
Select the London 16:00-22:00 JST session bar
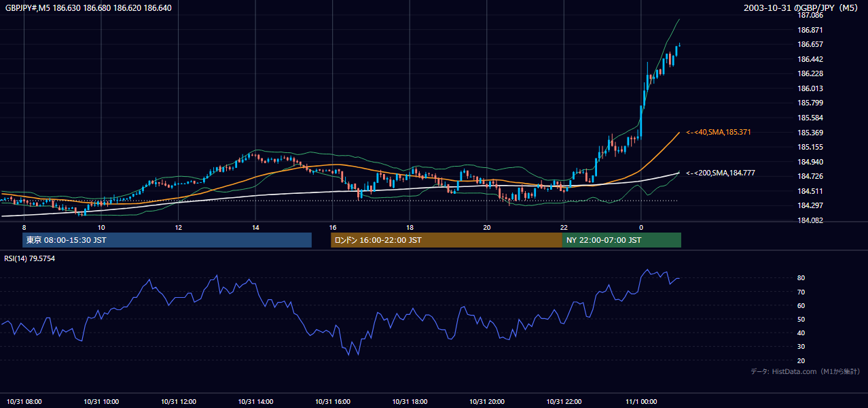(x=446, y=240)
